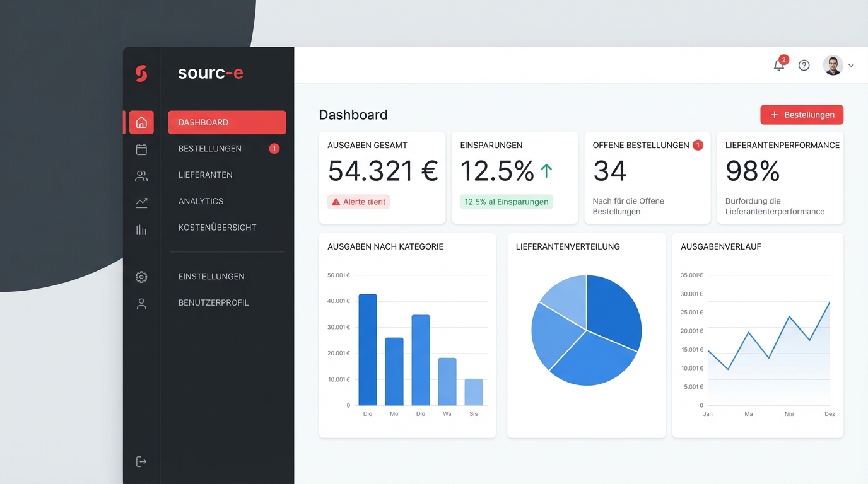Open the notifications bell icon
This screenshot has height=484, width=868.
point(779,65)
